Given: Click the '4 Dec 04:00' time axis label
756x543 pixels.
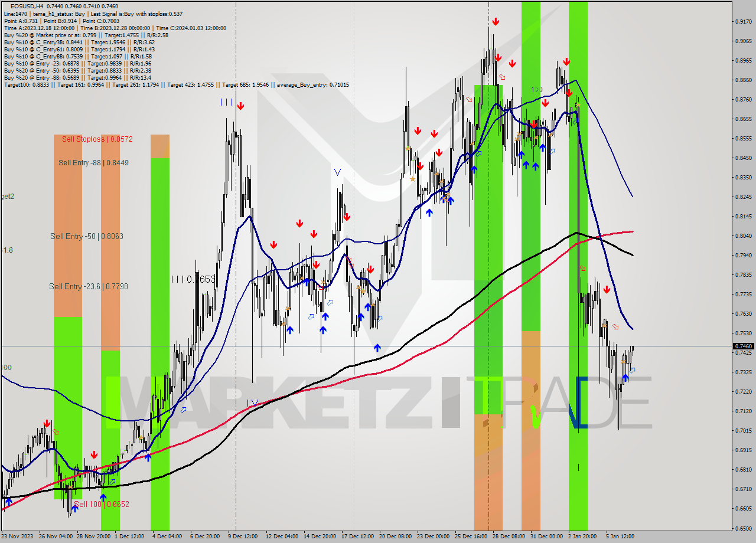Looking at the screenshot, I should point(167,537).
